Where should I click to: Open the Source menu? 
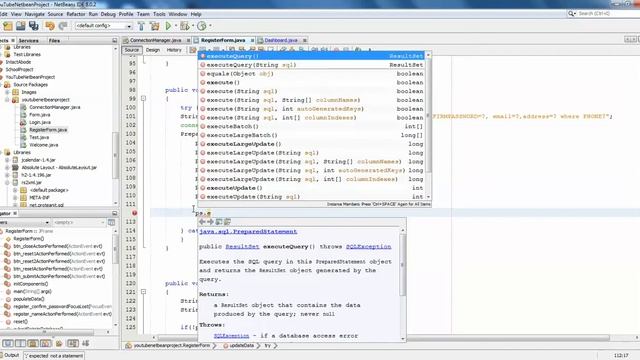(55, 14)
